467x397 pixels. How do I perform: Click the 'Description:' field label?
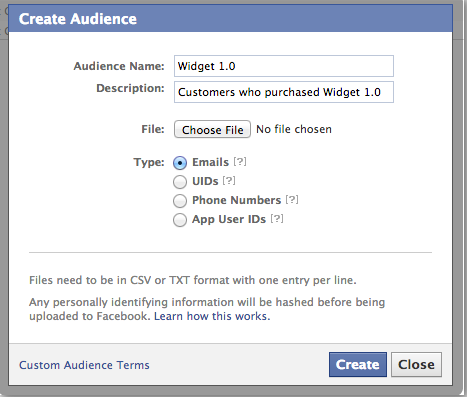130,88
